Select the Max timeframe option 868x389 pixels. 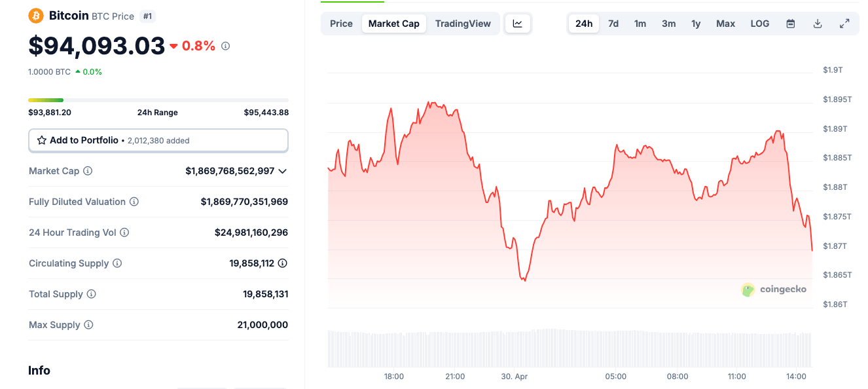click(725, 23)
